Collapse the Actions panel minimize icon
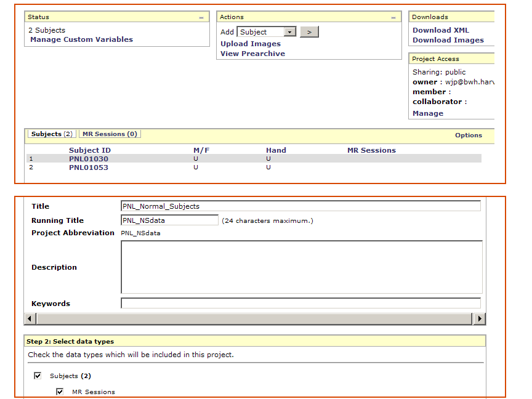The image size is (532, 399). tap(393, 18)
